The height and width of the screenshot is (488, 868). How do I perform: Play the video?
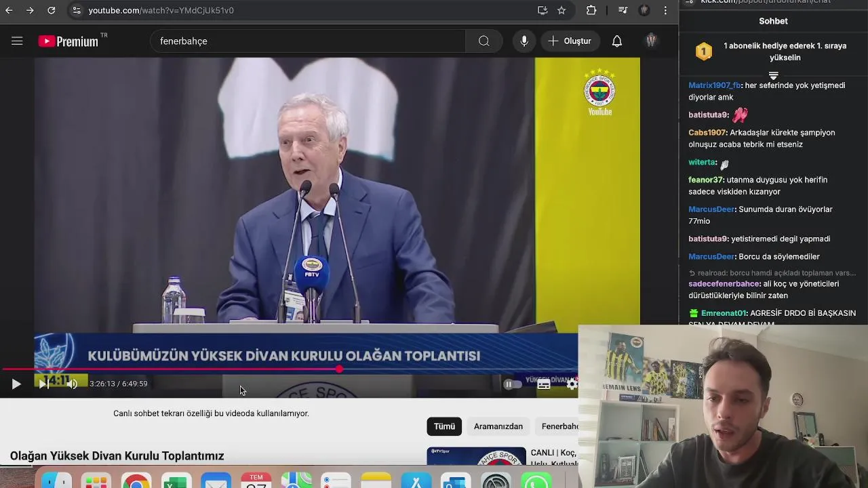pyautogui.click(x=16, y=384)
